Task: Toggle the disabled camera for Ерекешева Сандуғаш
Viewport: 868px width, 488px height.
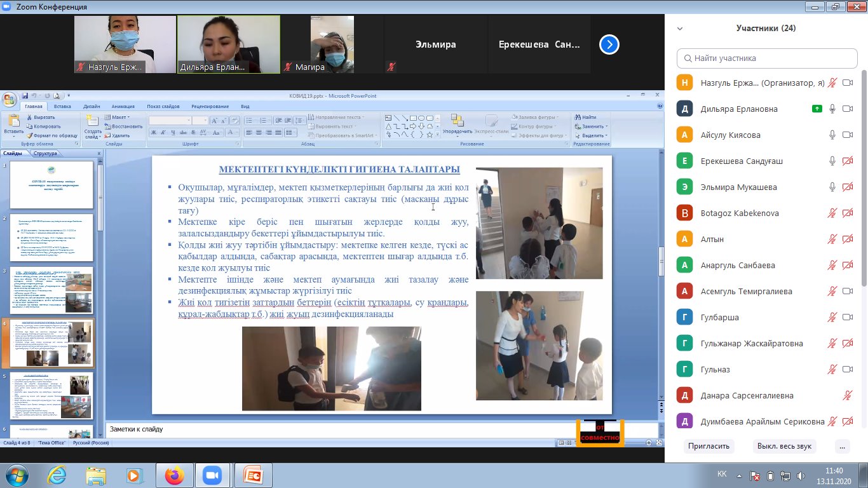Action: 847,161
